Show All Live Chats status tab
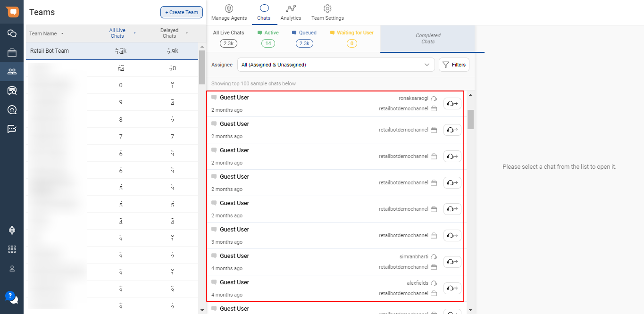644x314 pixels. point(229,39)
